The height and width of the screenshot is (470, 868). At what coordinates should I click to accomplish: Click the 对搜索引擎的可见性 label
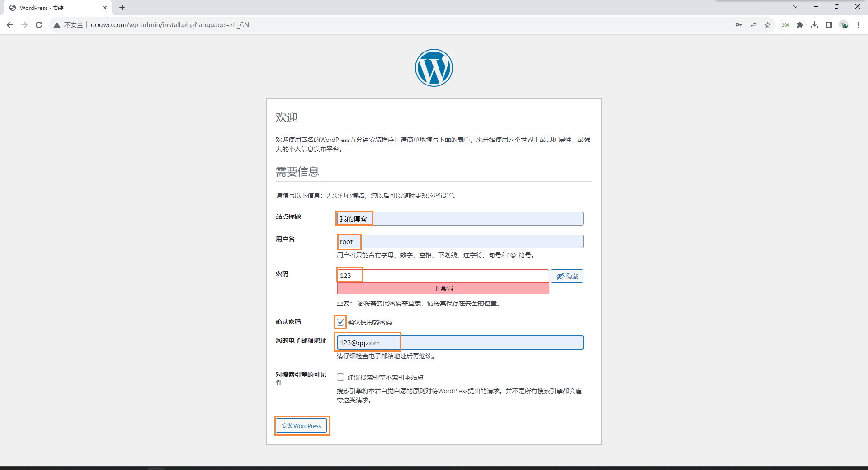coord(301,379)
